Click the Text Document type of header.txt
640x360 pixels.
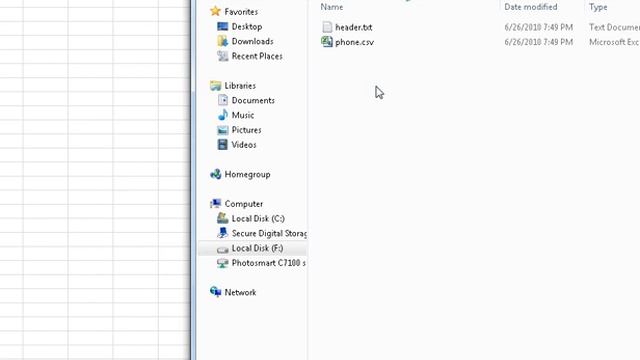tap(614, 27)
